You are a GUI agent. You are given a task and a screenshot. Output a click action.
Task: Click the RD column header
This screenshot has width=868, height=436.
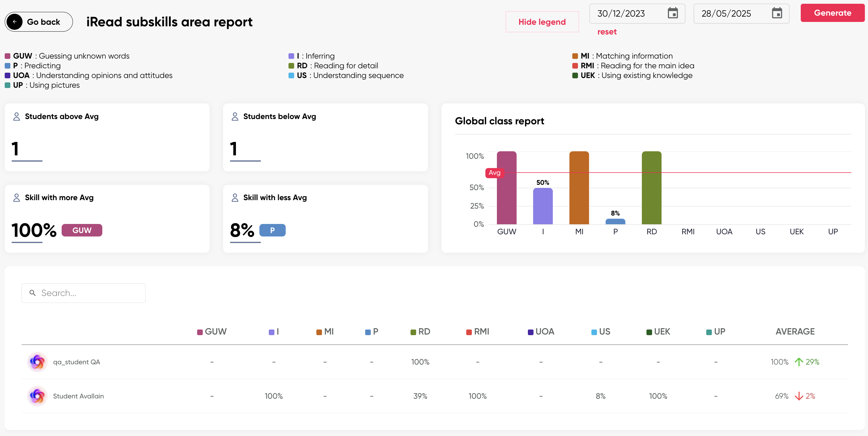tap(421, 331)
